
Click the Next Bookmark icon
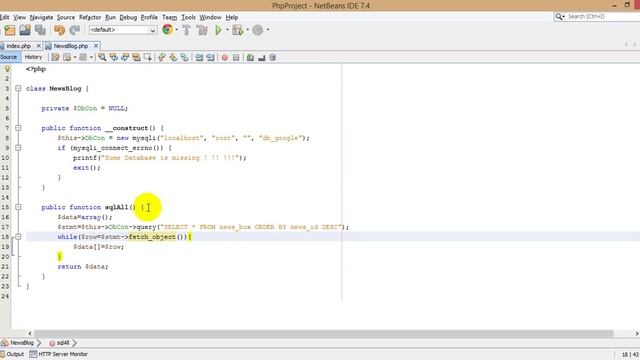click(173, 58)
